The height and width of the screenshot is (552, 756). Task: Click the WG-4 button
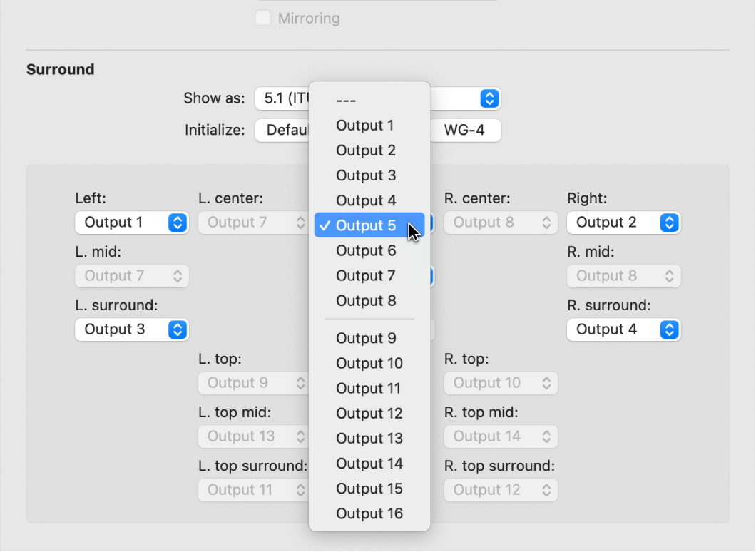click(x=465, y=131)
